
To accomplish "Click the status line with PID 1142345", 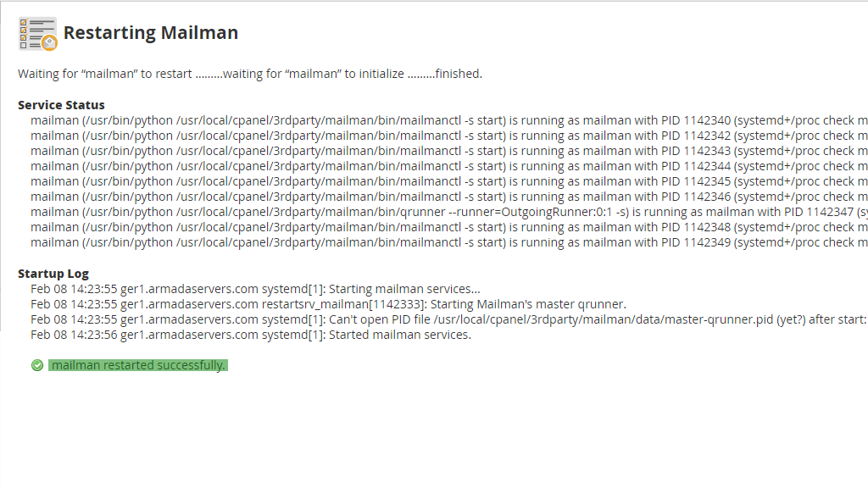I will 449,181.
